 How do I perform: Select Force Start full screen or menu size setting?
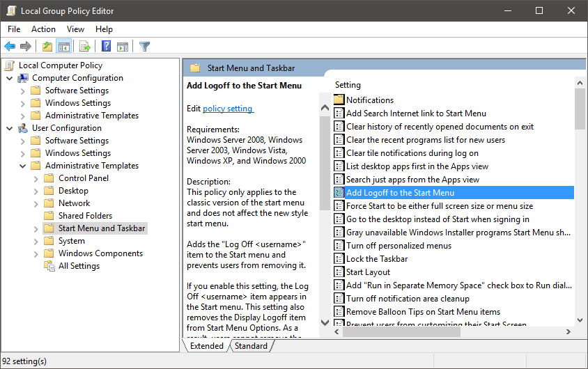point(440,206)
